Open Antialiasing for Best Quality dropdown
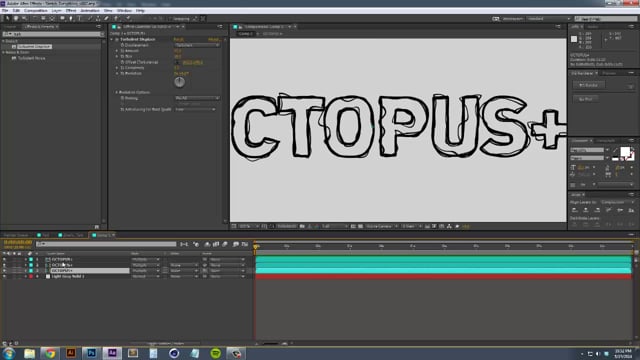 (x=195, y=109)
